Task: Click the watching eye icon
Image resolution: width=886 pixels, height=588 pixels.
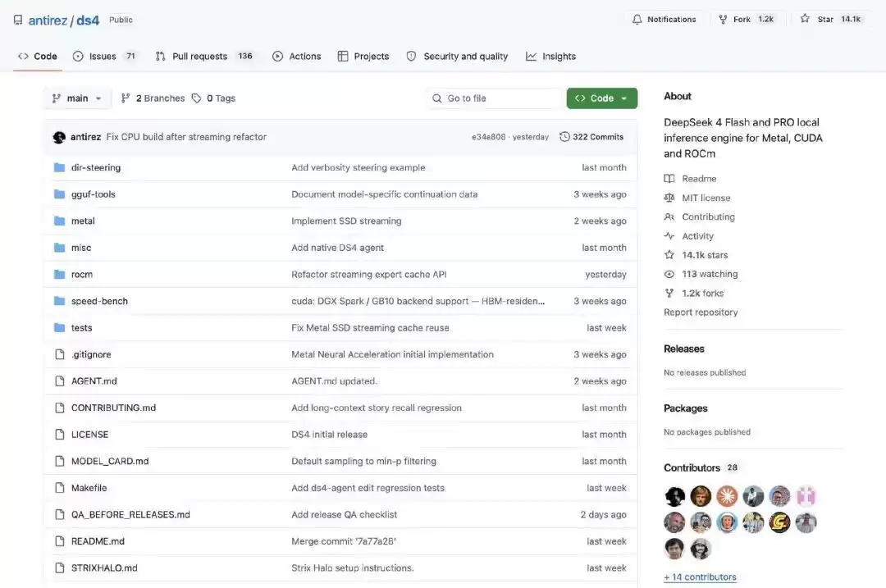Action: tap(669, 274)
